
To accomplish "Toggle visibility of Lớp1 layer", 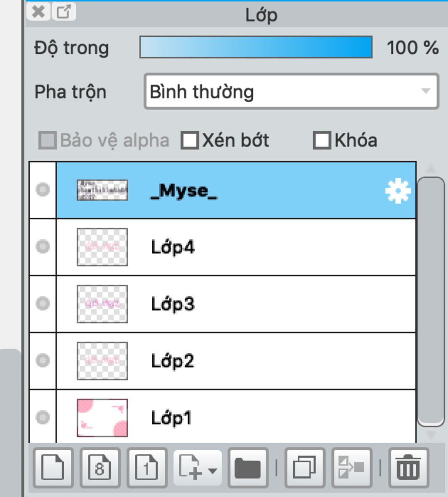I will point(43,417).
